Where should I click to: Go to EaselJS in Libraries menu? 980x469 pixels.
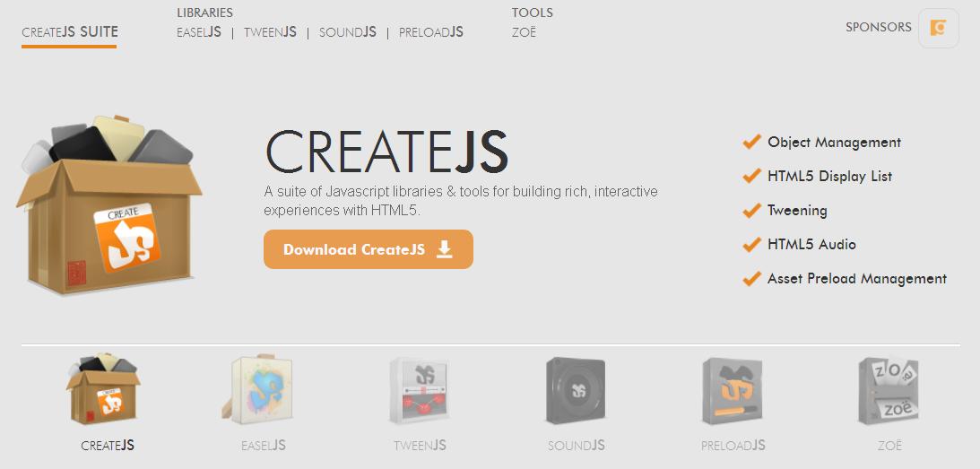pos(199,32)
